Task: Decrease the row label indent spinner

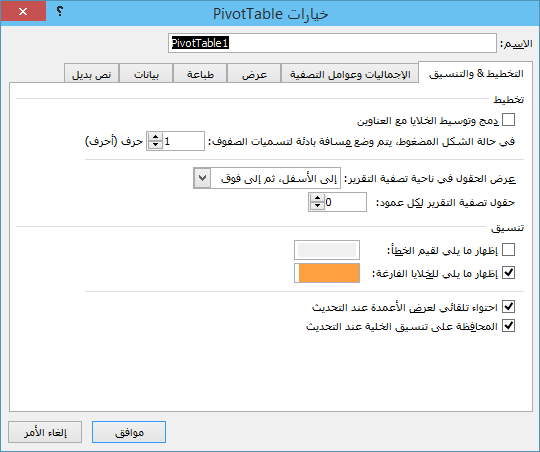Action: pos(155,145)
